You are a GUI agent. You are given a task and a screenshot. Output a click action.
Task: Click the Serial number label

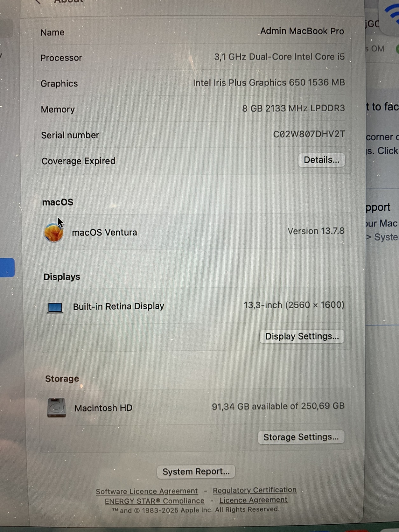pos(70,135)
